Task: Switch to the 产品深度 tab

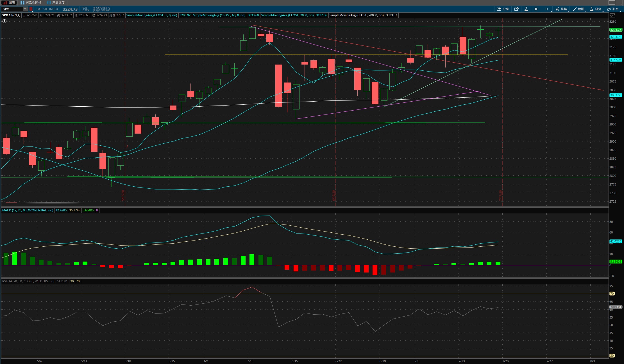Action: click(x=56, y=3)
